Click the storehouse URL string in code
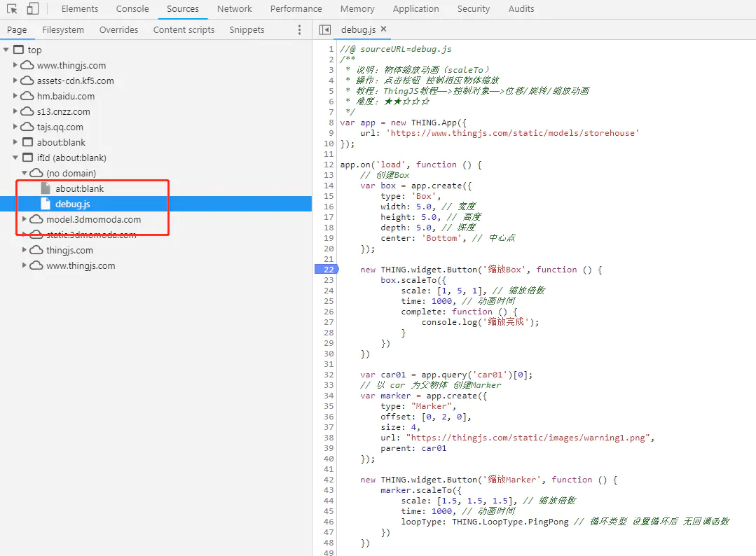This screenshot has height=556, width=756. pyautogui.click(x=512, y=133)
